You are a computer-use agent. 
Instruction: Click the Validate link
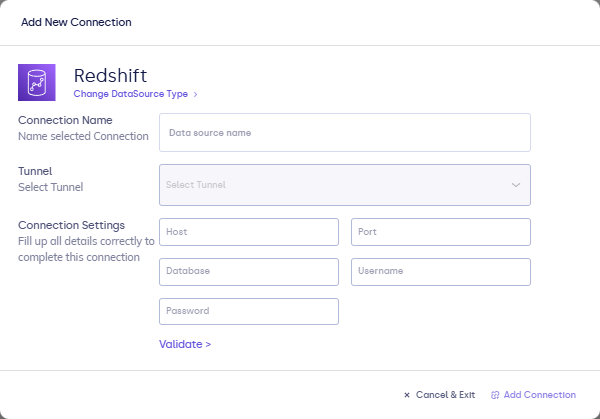click(185, 344)
